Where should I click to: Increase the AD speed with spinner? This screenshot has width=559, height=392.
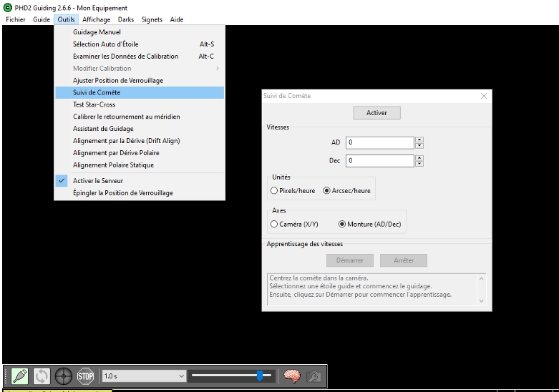point(419,139)
